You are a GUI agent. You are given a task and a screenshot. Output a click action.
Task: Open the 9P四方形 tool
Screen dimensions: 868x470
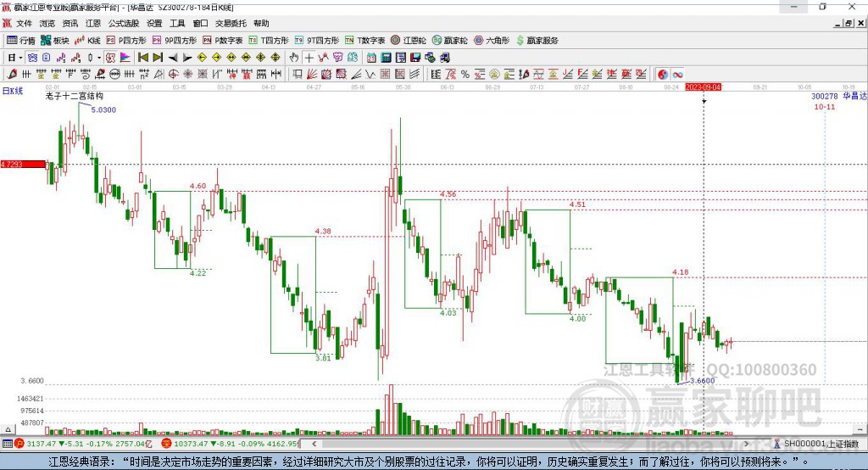tap(175, 41)
